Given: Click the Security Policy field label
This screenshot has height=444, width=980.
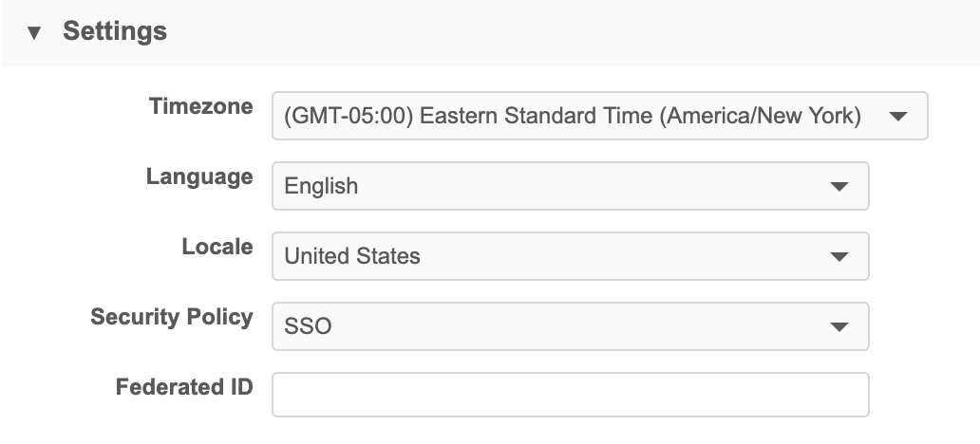Looking at the screenshot, I should tap(172, 317).
